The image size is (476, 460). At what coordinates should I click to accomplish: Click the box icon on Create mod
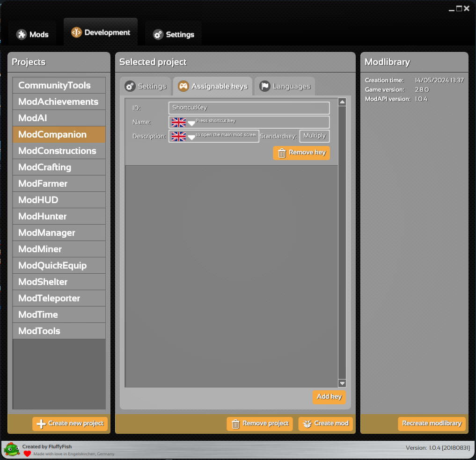307,424
